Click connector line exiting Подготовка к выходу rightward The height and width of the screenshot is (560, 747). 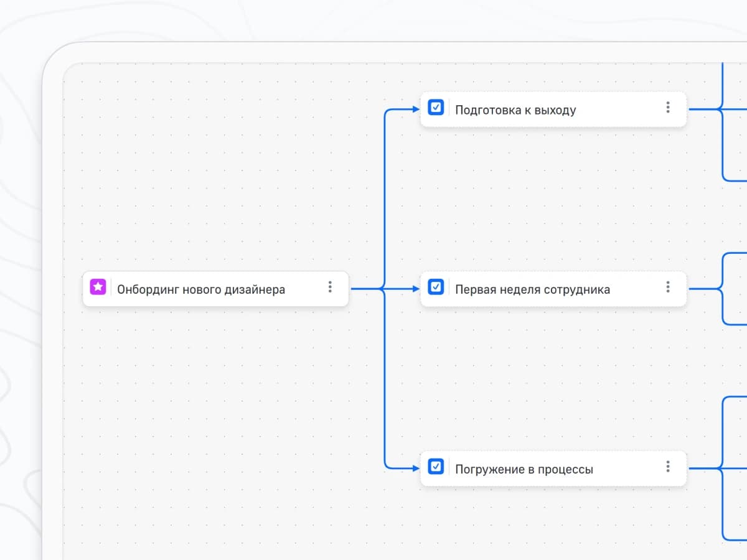[x=702, y=110]
